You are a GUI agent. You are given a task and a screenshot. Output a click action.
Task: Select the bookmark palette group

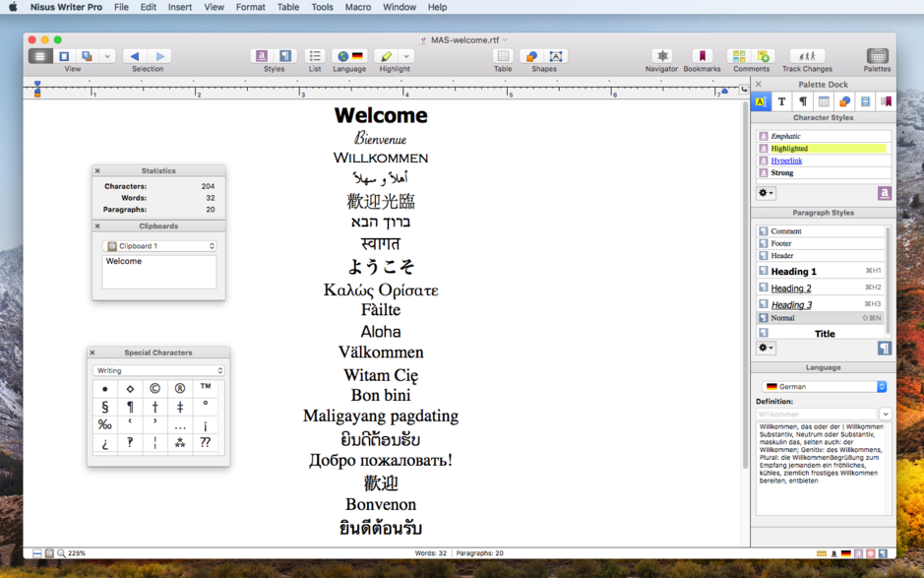(886, 101)
